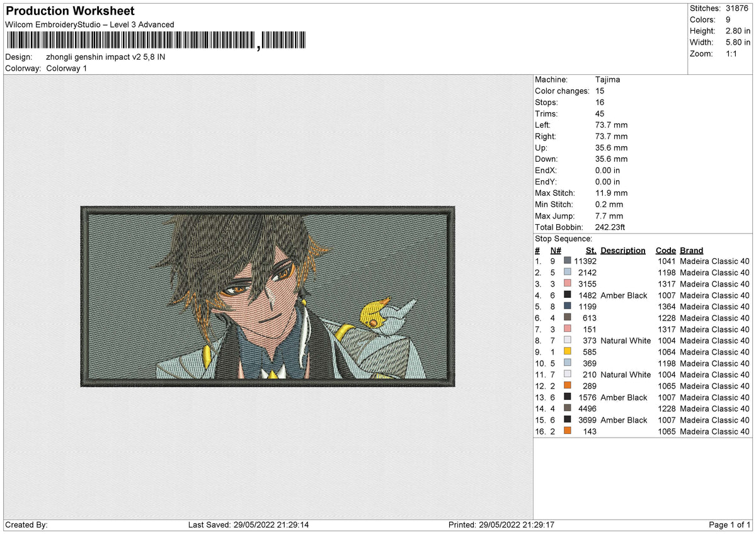Click the Color changes value '15'
Viewport: 756px width, 534px height.
coord(600,91)
